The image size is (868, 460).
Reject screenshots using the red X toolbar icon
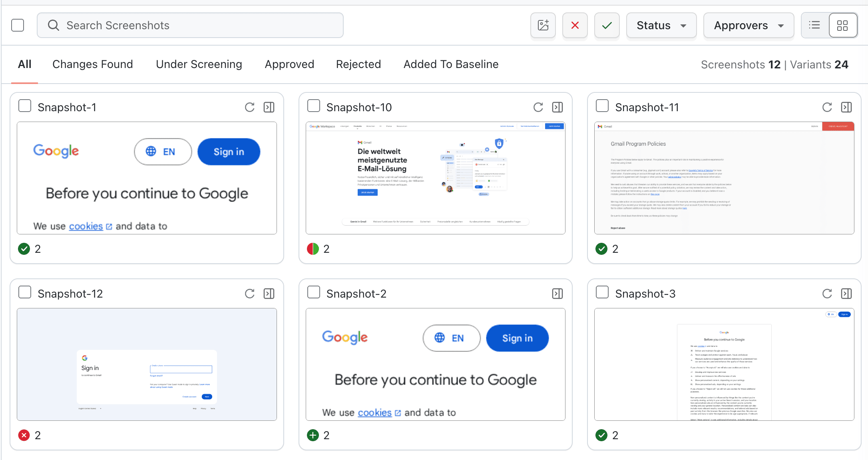(575, 25)
